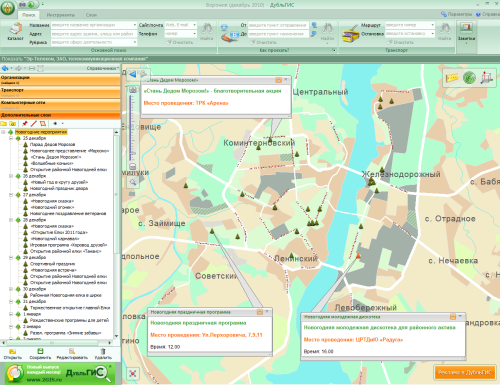Open the Закладки bookmarks button

coord(466,33)
